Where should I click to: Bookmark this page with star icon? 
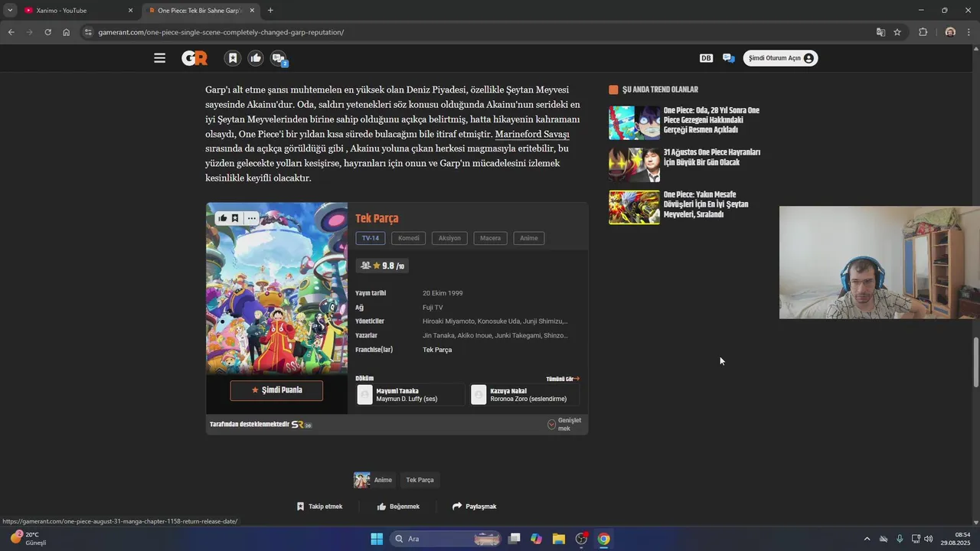(x=897, y=32)
